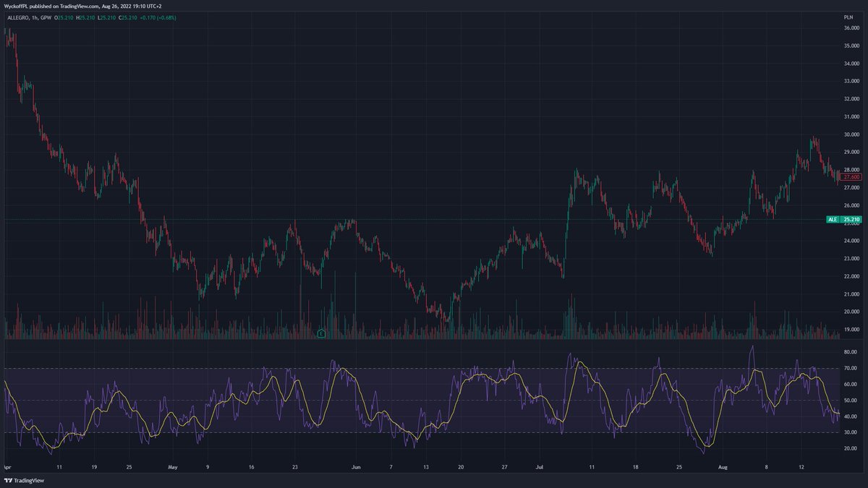Click 70.00 on the RSI scale

pyautogui.click(x=850, y=369)
